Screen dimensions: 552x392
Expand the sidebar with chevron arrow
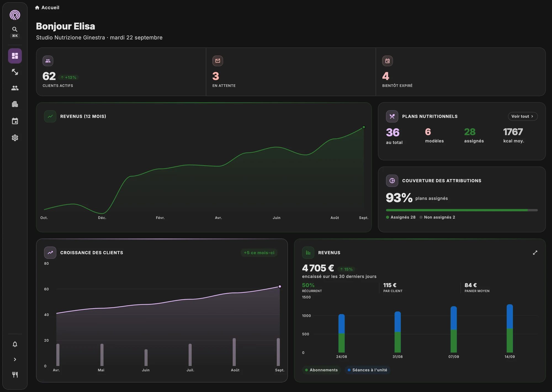15,359
